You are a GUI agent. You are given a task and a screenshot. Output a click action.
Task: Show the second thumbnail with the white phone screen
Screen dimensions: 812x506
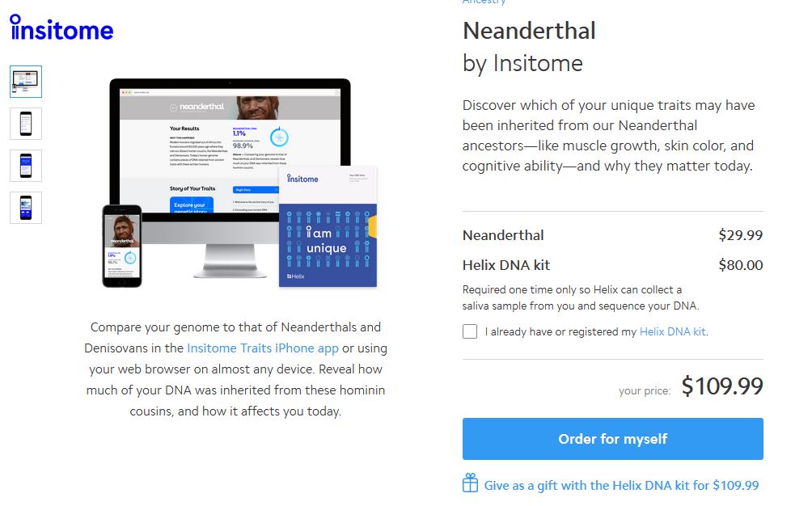tap(26, 123)
